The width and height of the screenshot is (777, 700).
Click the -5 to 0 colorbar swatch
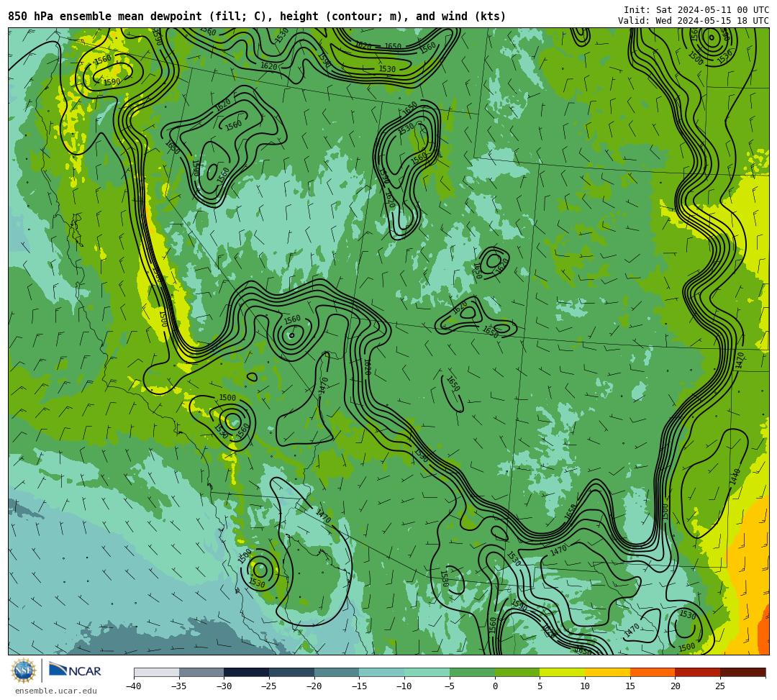[x=472, y=672]
